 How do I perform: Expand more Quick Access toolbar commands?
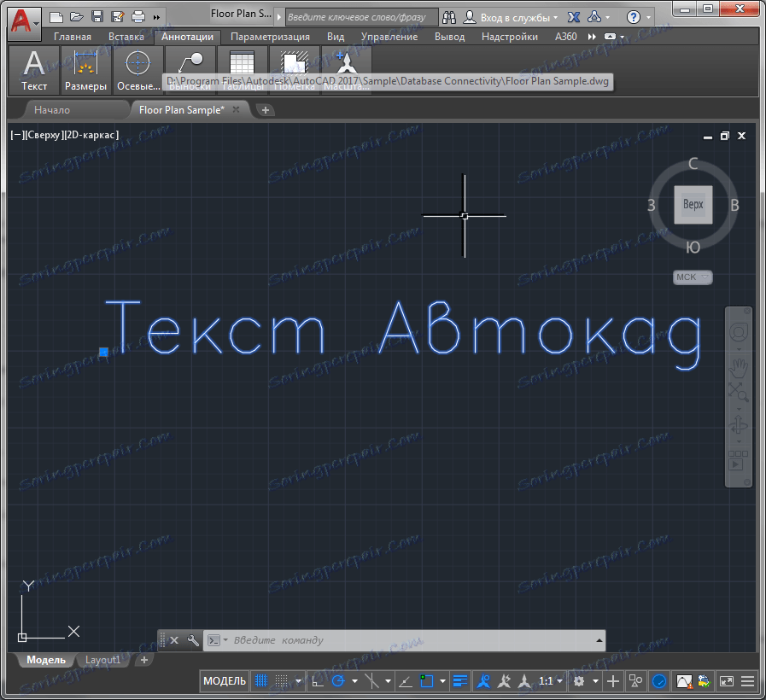(x=156, y=18)
